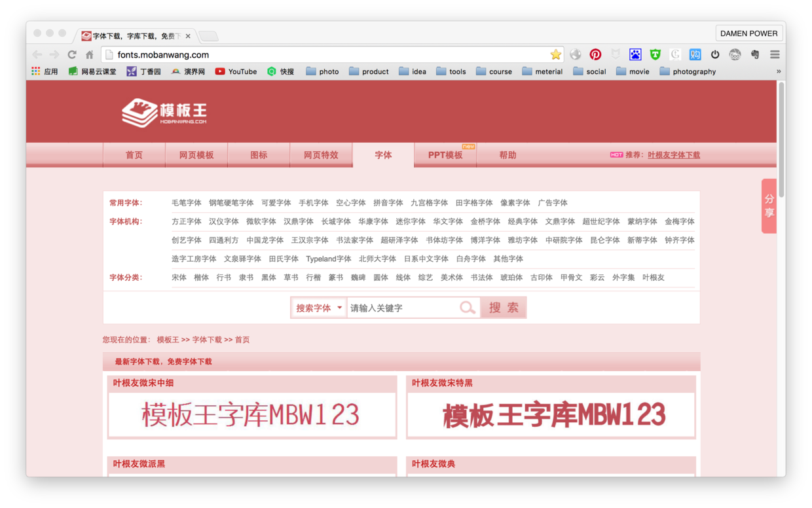Open the Pinterest extension
Screen dimensions: 812x508
[x=595, y=54]
